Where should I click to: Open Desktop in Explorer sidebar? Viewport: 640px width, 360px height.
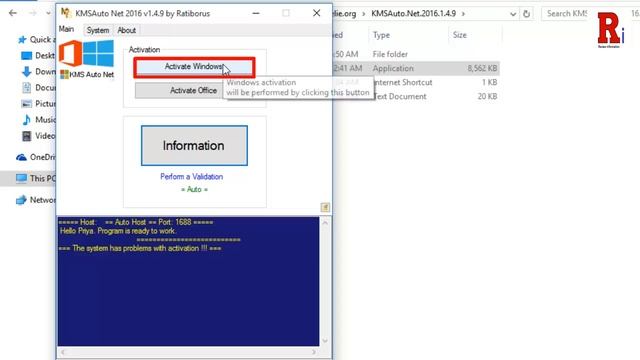click(x=38, y=56)
